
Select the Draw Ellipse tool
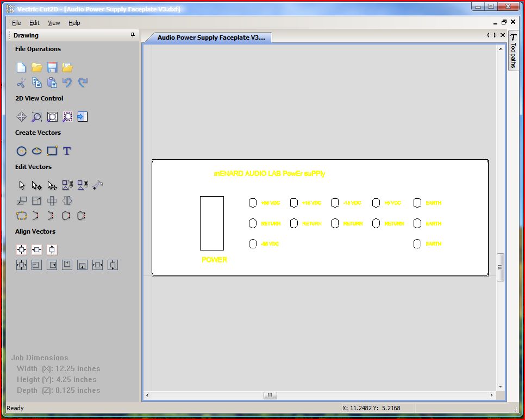[37, 151]
